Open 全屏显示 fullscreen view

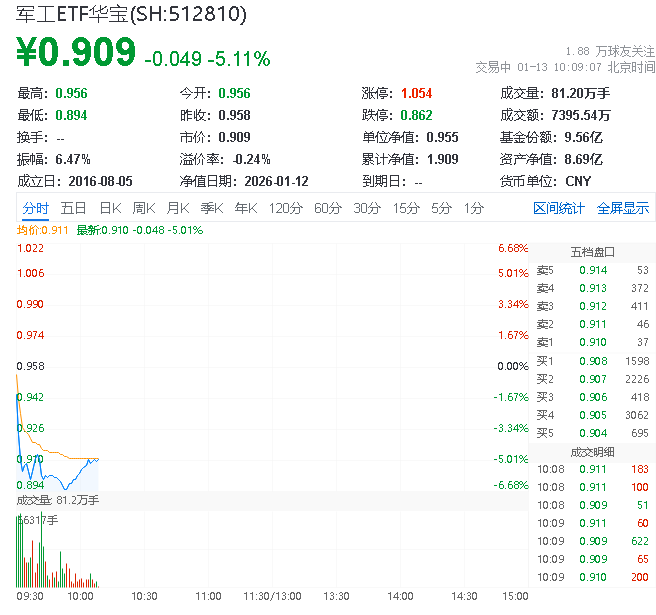coord(623,208)
